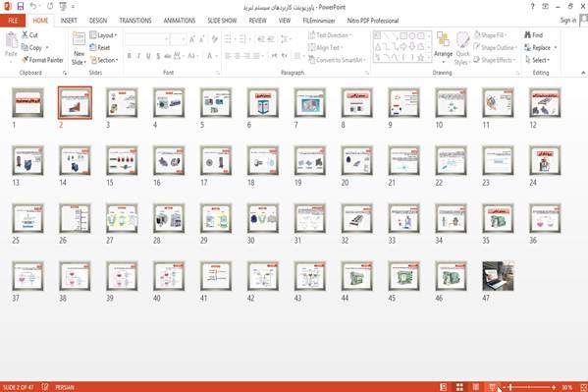This screenshot has height=392, width=588.
Task: Open the Arrange tool in Drawing group
Action: coord(443,46)
